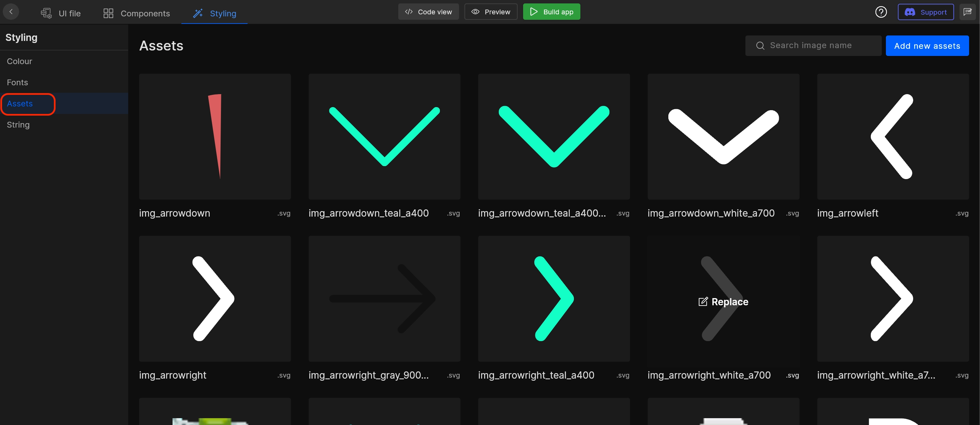
Task: Select the img_arrowdown red asset thumbnail
Action: [214, 136]
